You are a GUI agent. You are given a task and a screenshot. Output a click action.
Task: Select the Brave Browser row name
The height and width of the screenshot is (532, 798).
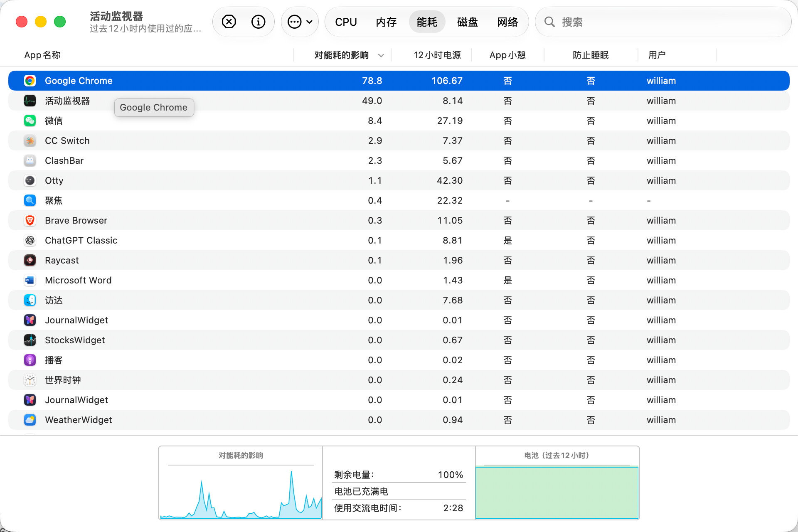76,220
